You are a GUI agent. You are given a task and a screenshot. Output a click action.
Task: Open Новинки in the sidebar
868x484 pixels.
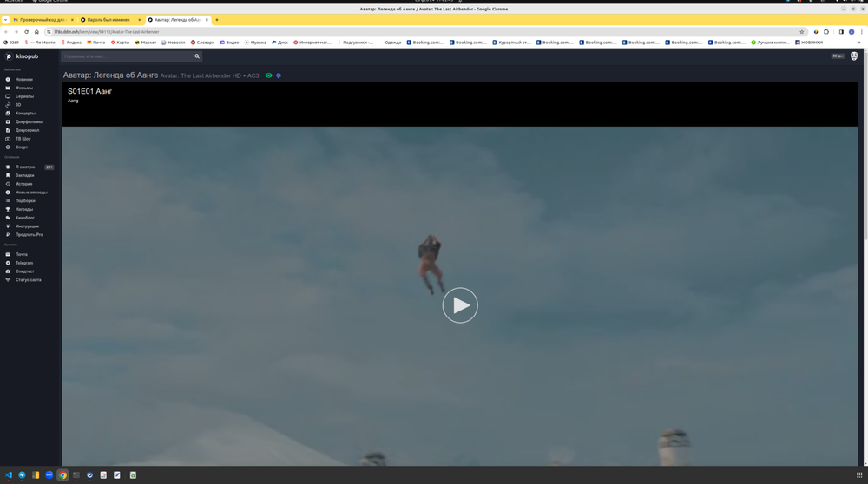click(x=23, y=80)
